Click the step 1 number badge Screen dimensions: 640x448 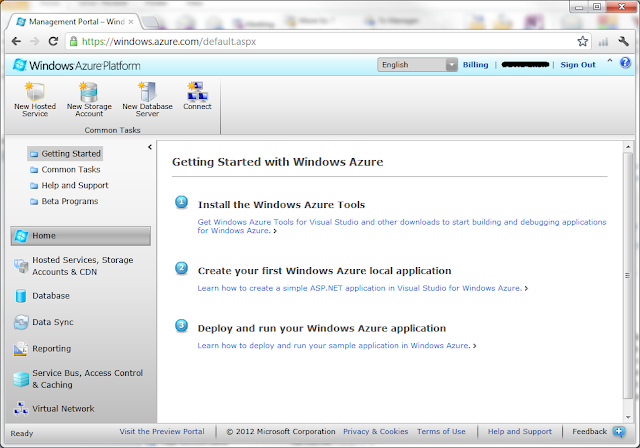pos(182,202)
